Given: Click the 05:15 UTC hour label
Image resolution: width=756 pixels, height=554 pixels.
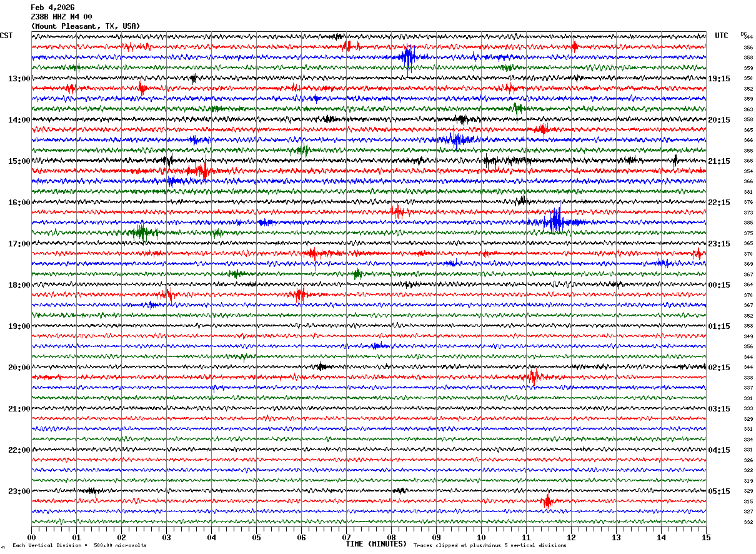Looking at the screenshot, I should [x=719, y=491].
